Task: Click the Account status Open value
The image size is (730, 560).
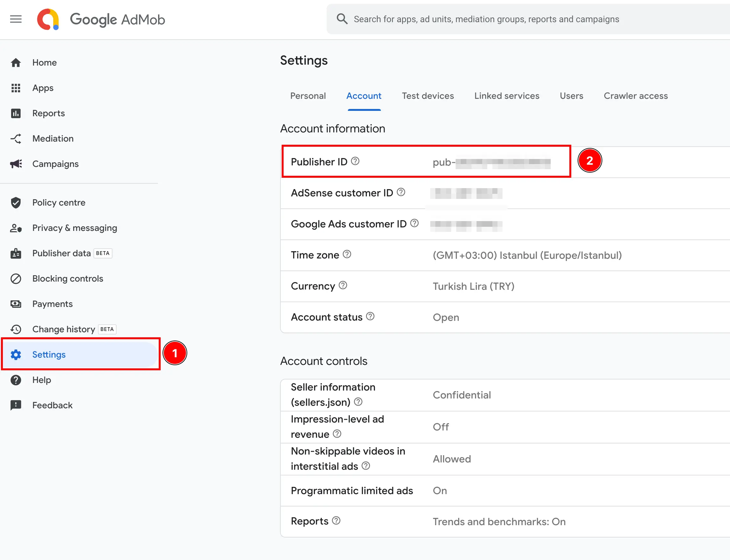Action: pyautogui.click(x=446, y=317)
